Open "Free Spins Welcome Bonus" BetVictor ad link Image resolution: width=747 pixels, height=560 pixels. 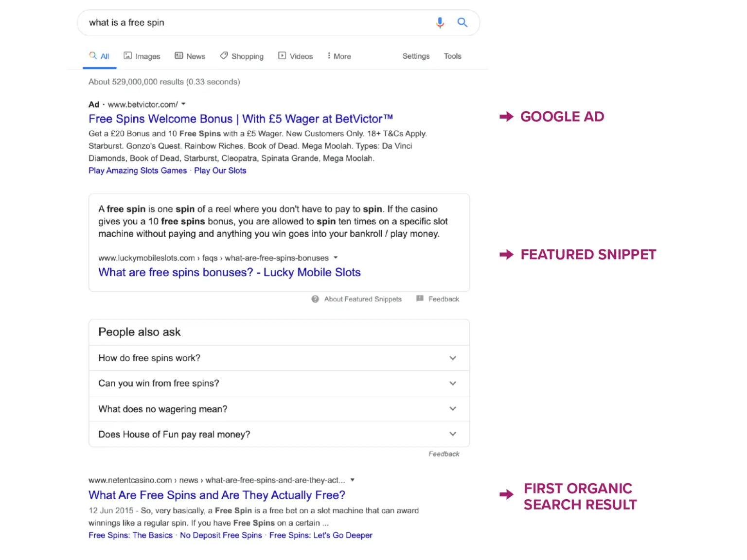[x=241, y=119]
